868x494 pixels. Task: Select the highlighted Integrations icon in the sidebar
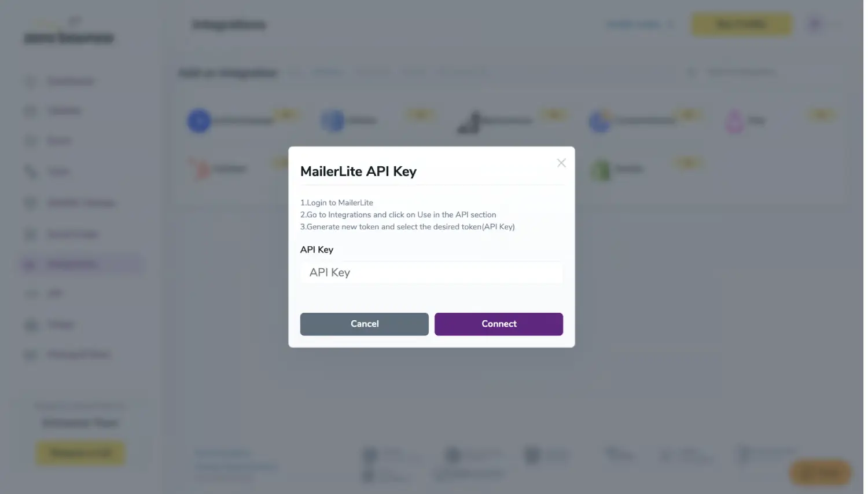[30, 264]
